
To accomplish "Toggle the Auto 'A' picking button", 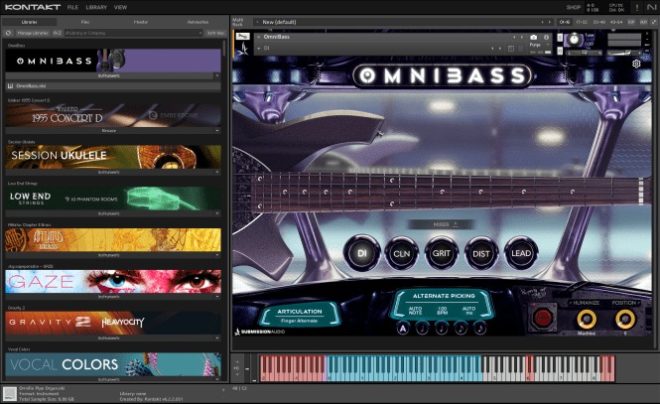I will pos(403,328).
